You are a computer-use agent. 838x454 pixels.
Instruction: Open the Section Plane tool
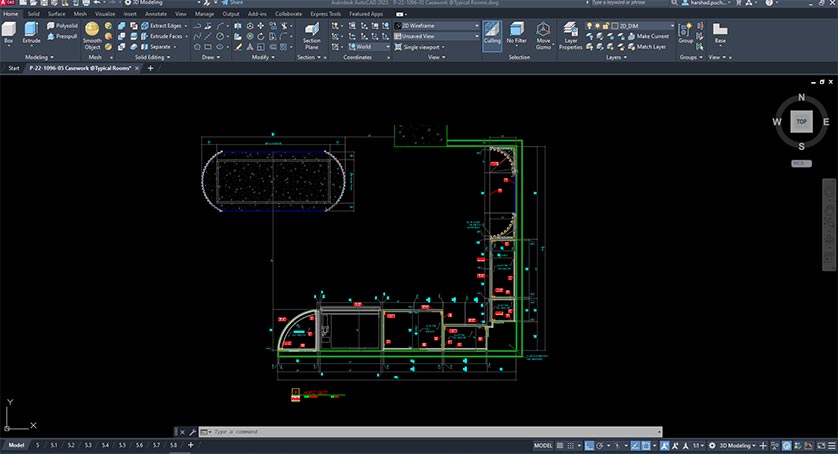tap(312, 38)
